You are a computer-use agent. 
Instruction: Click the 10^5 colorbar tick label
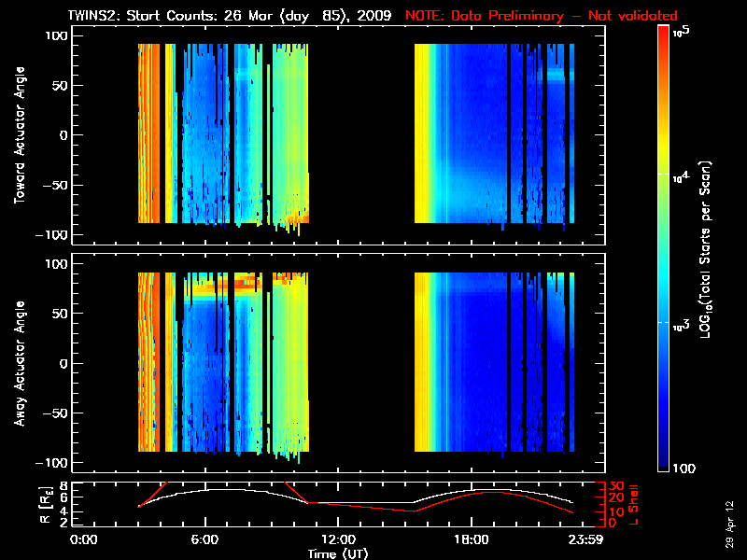pos(682,31)
